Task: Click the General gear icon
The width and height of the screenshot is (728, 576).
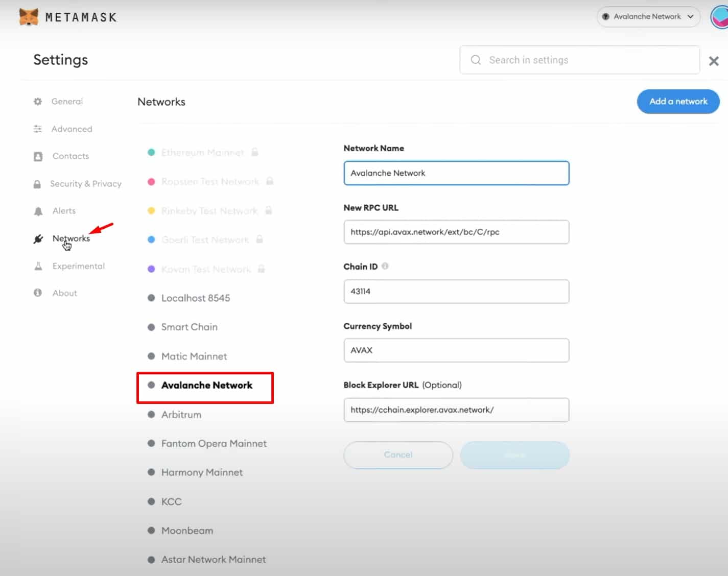Action: pyautogui.click(x=38, y=102)
